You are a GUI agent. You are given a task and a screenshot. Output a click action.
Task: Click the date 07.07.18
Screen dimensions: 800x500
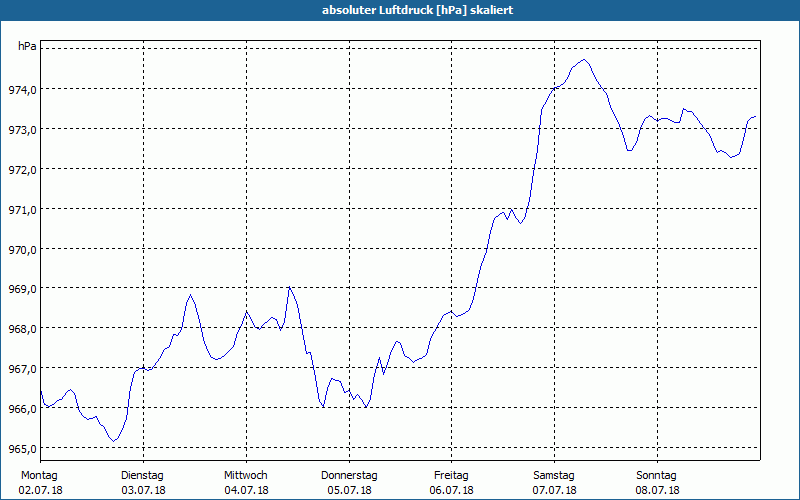[555, 491]
